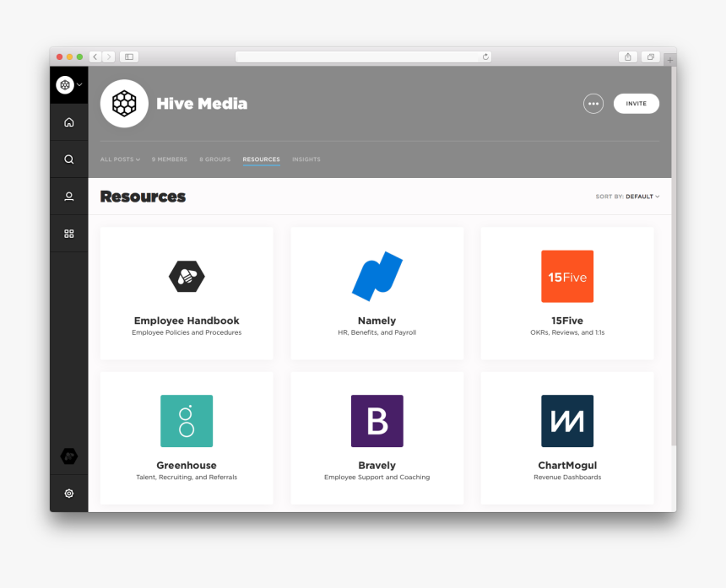The image size is (726, 588).
Task: Open the Bravely title link
Action: click(377, 466)
